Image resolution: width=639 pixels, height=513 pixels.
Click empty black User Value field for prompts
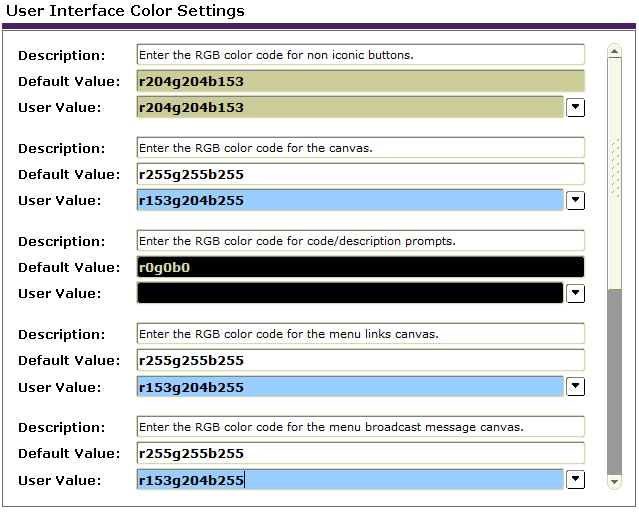[x=350, y=293]
